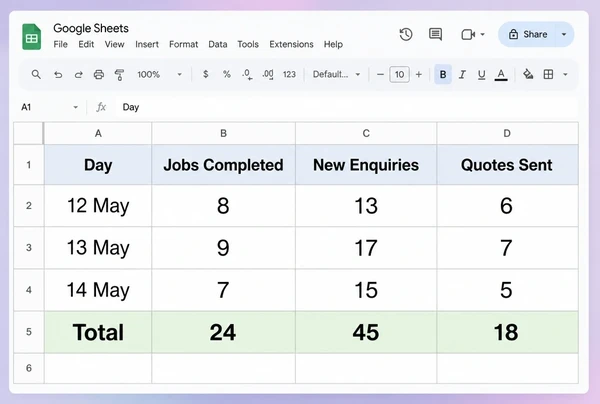Open the fill color paint bucket

click(x=528, y=74)
